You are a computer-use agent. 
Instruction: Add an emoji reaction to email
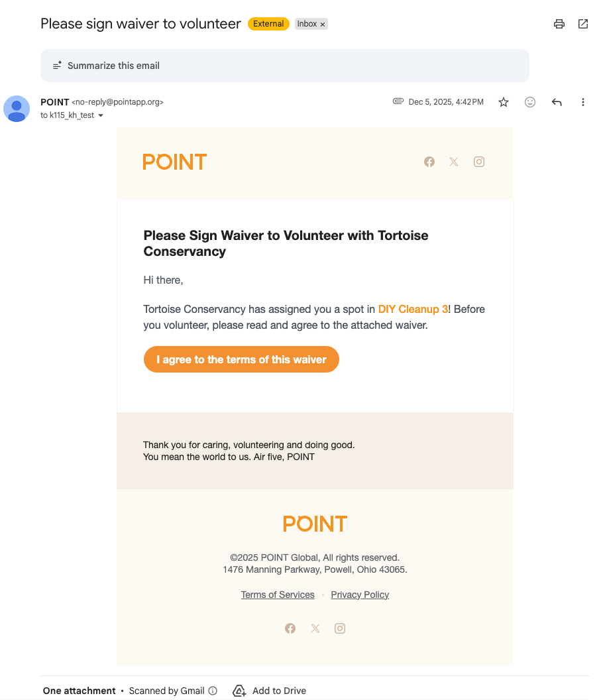[530, 102]
